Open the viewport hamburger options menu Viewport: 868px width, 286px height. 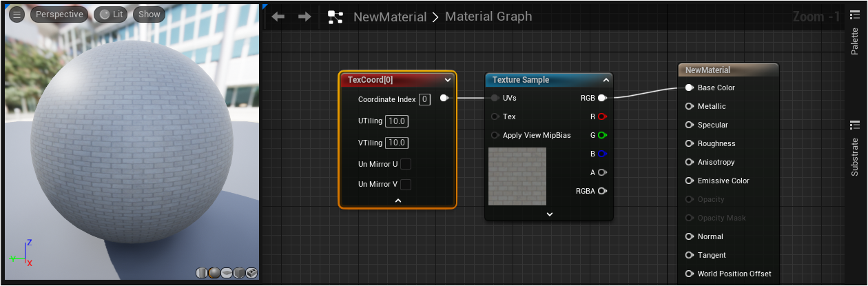point(17,14)
